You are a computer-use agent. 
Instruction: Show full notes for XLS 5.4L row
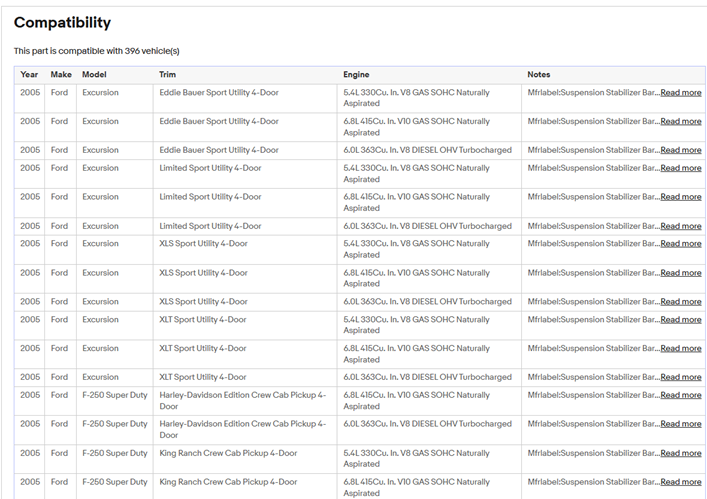point(680,244)
